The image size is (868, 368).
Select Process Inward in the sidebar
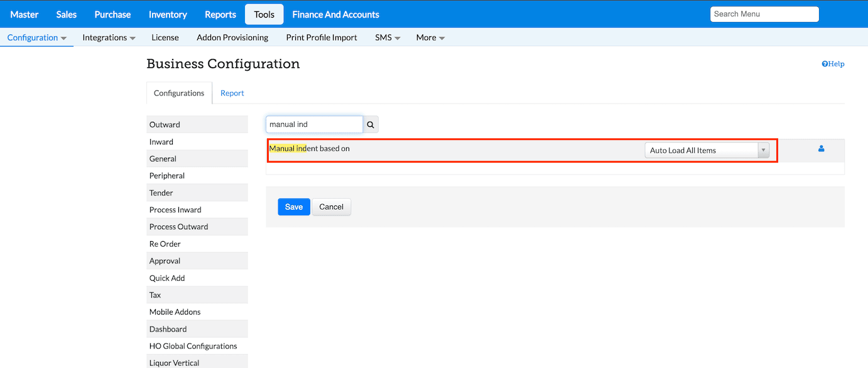tap(175, 210)
